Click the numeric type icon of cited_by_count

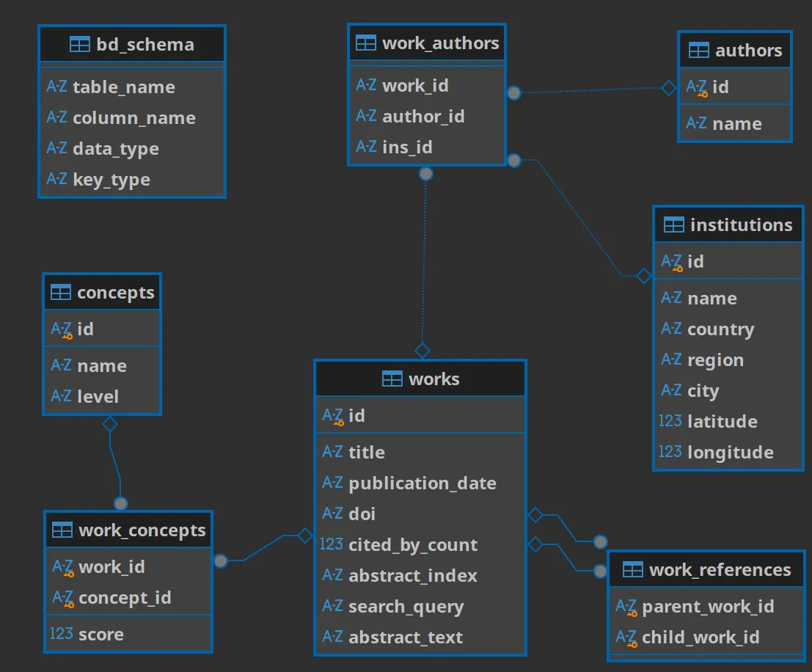click(x=332, y=544)
